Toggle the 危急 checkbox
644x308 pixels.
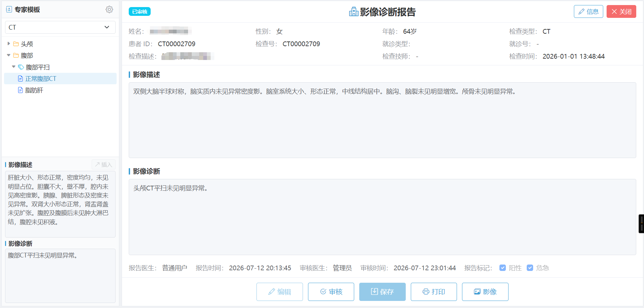pyautogui.click(x=530, y=268)
